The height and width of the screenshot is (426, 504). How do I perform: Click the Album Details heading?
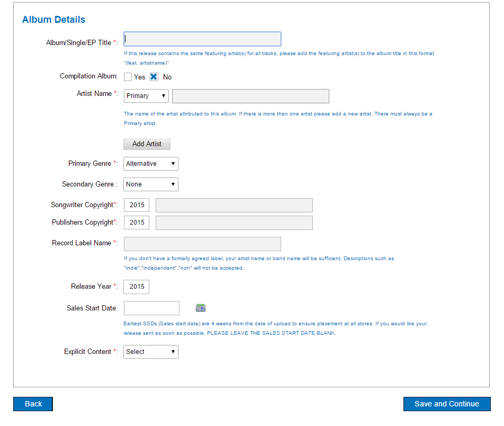point(53,20)
